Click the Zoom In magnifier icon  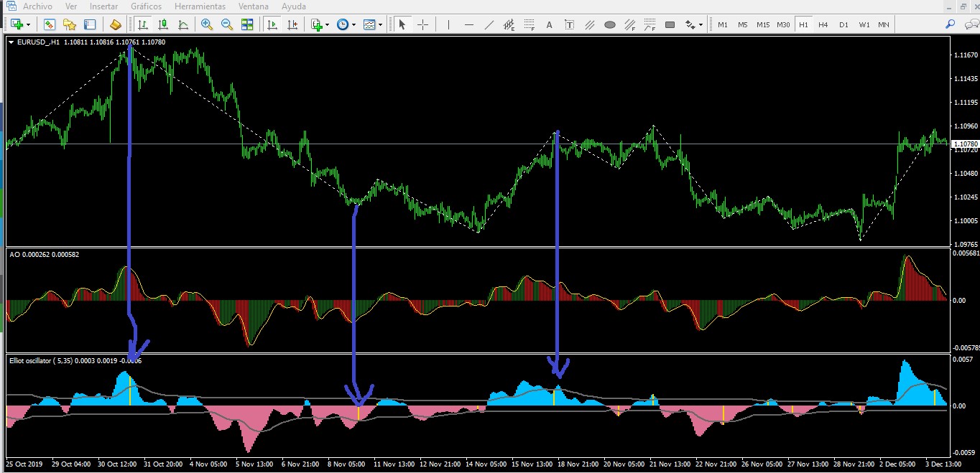(207, 24)
